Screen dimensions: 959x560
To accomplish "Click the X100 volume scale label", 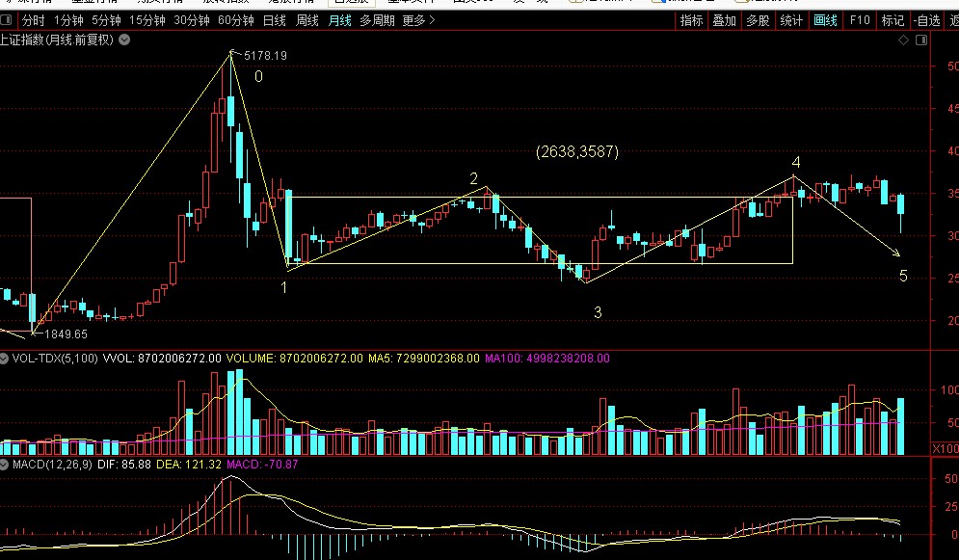I will [946, 449].
